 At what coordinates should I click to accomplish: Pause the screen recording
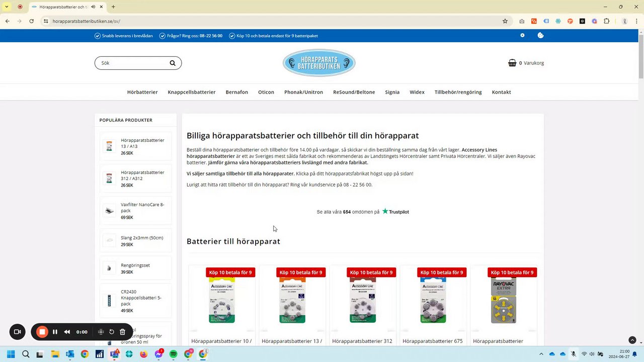coord(55,332)
